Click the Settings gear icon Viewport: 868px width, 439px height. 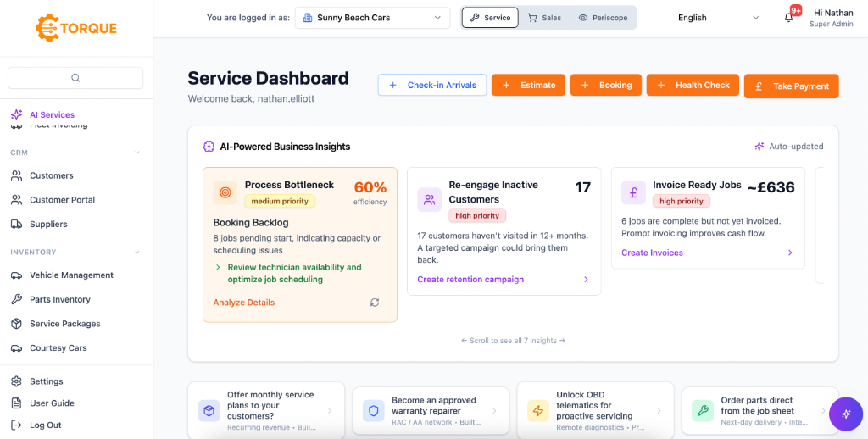click(17, 381)
